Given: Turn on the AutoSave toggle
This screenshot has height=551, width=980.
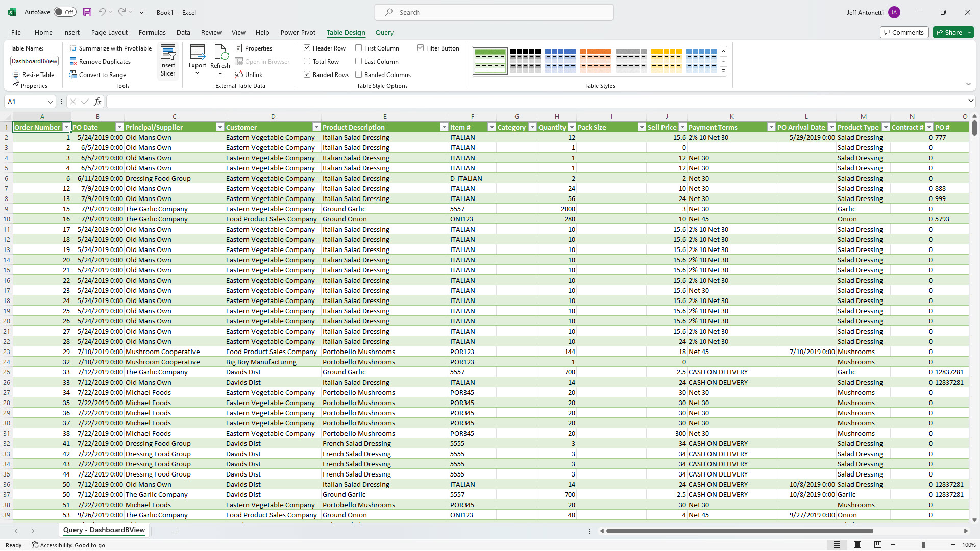Looking at the screenshot, I should 65,12.
